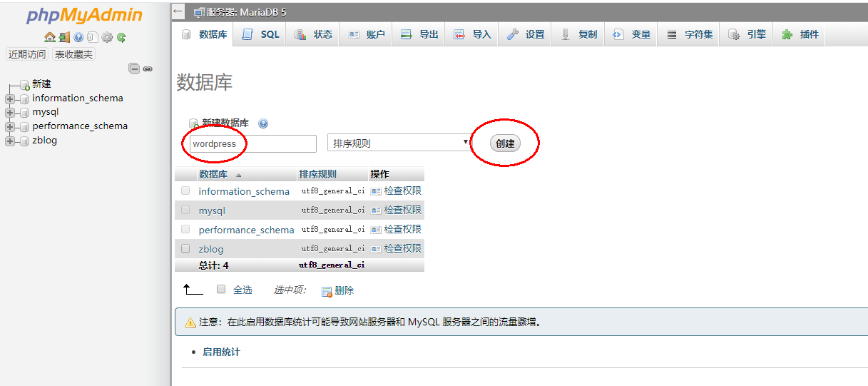
Task: Expand the zblog tree node
Action: tap(10, 141)
